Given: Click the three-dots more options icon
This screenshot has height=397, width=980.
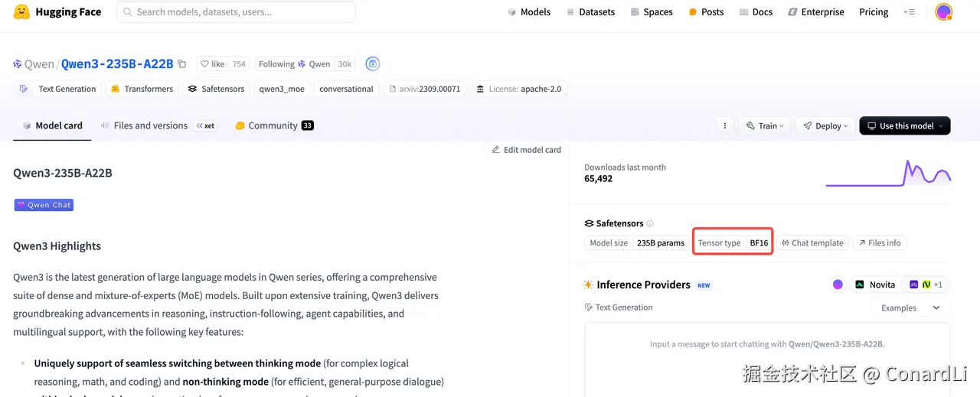Looking at the screenshot, I should point(724,126).
